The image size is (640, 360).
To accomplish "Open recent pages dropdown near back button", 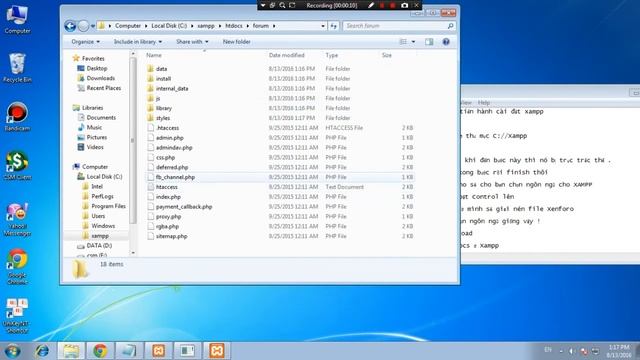I will pyautogui.click(x=93, y=26).
